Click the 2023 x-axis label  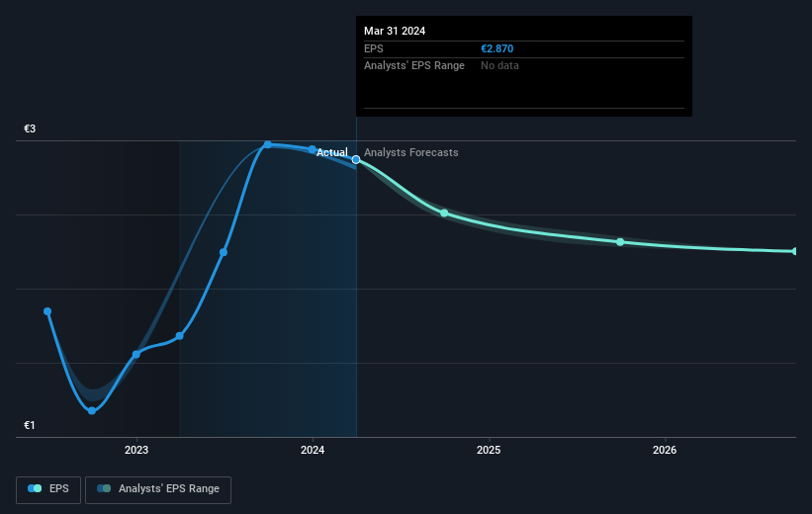[x=136, y=450]
